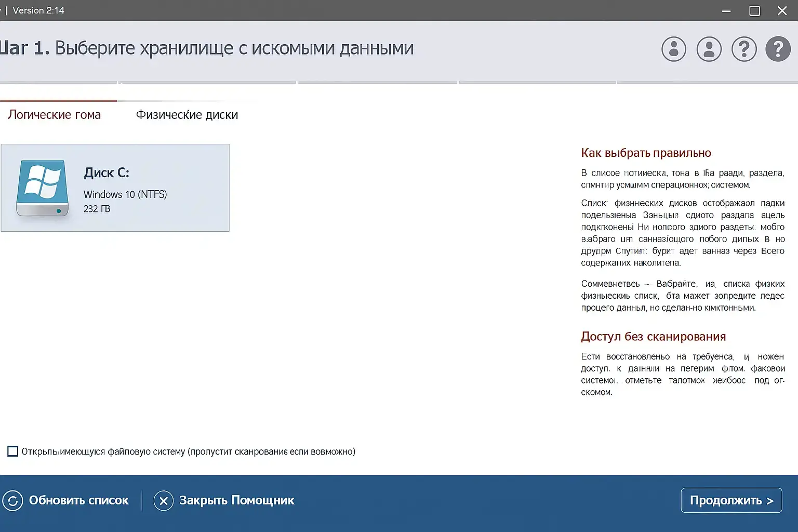Image resolution: width=798 pixels, height=532 pixels.
Task: Click the 232 ГБ size on the disk tile
Action: pyautogui.click(x=97, y=209)
